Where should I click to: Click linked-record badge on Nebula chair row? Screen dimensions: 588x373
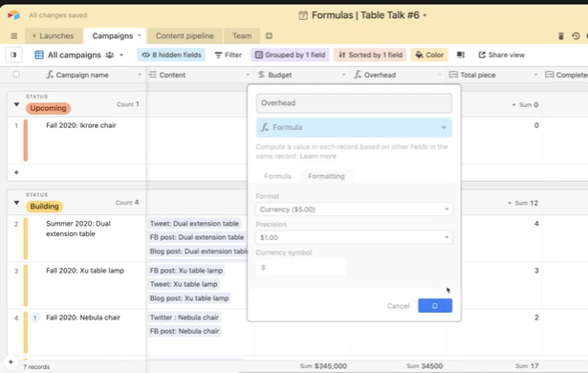(x=34, y=318)
